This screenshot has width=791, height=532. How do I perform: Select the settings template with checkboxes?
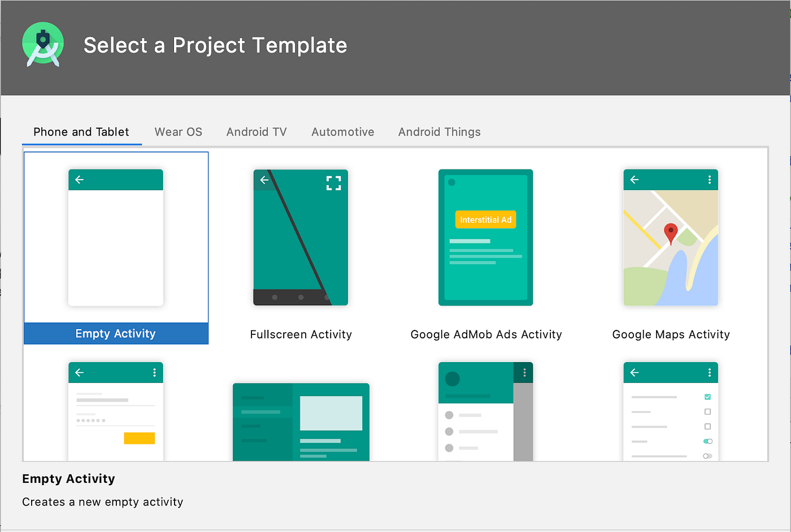[x=671, y=412]
